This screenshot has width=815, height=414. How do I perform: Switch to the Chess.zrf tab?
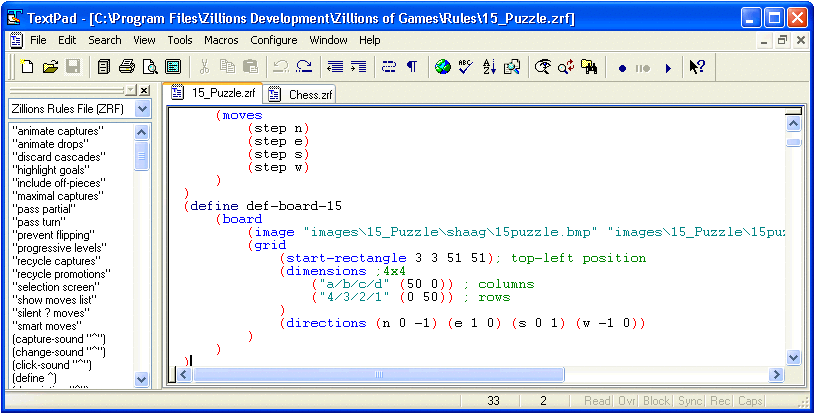[303, 95]
